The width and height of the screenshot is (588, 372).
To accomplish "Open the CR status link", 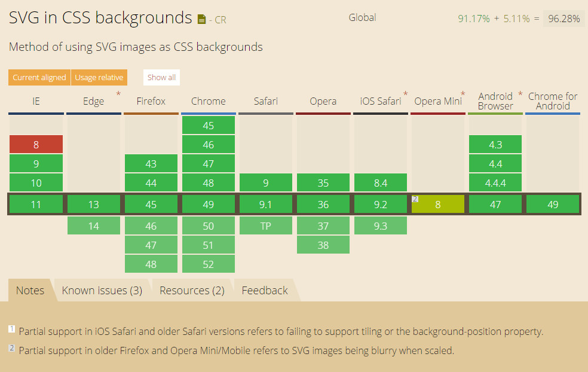I will pos(220,20).
